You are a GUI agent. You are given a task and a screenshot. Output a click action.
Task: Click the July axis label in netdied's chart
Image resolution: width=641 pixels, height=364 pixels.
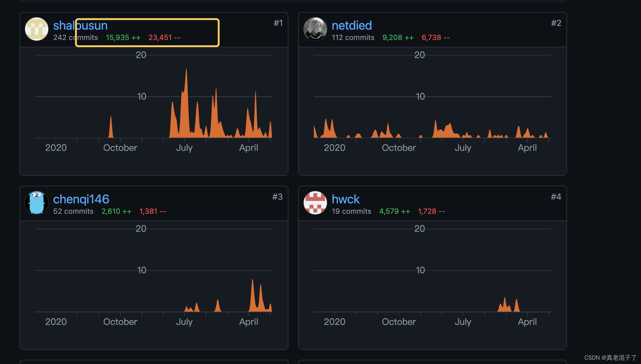click(x=463, y=148)
